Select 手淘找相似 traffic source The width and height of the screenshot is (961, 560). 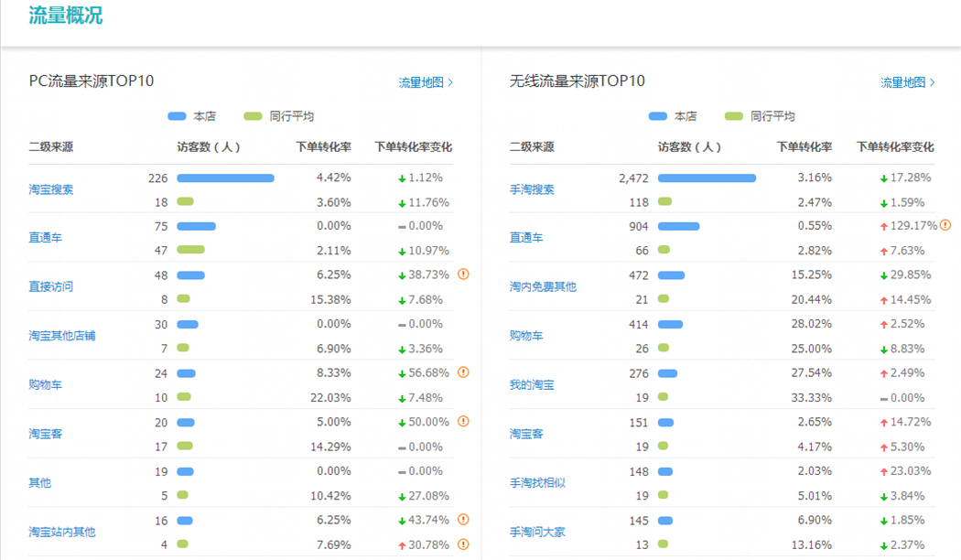(537, 482)
